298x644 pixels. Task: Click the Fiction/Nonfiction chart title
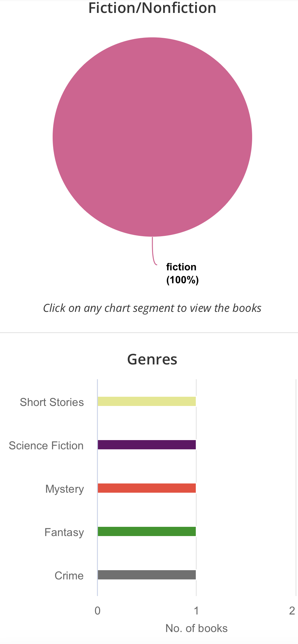(x=152, y=8)
